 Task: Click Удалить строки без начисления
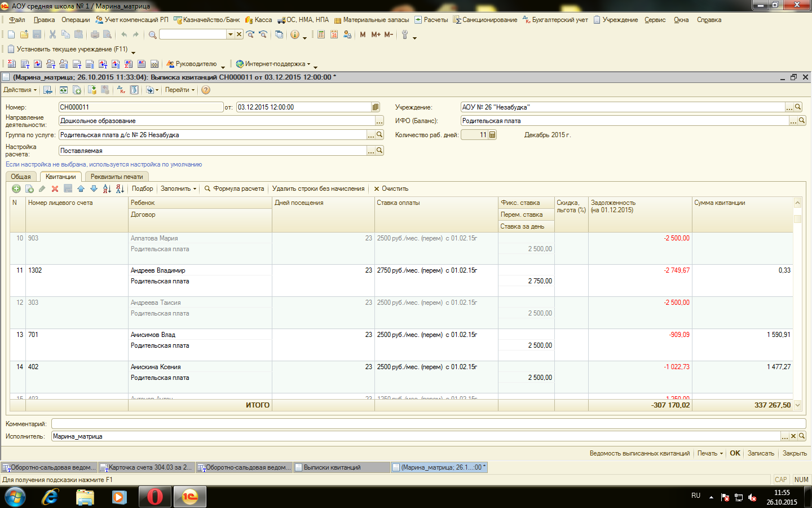[x=318, y=189]
